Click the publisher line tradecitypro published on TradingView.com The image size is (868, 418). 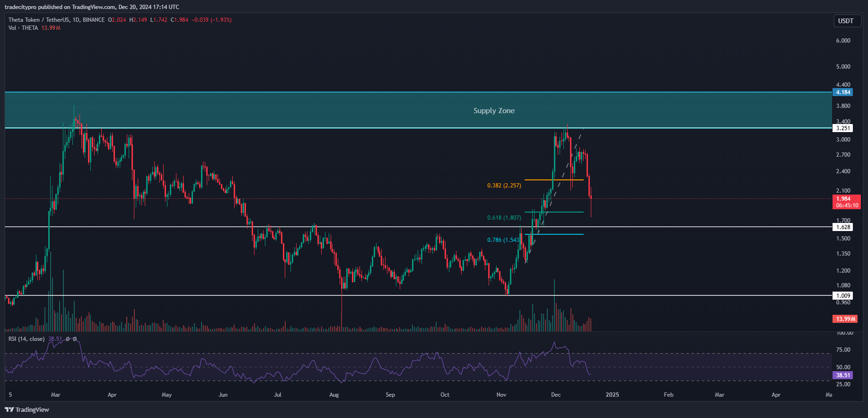[92, 7]
